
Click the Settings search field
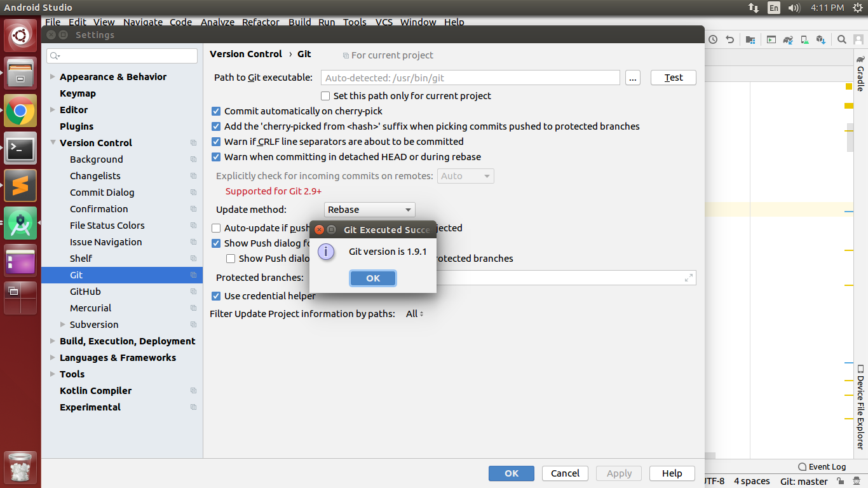click(x=122, y=56)
